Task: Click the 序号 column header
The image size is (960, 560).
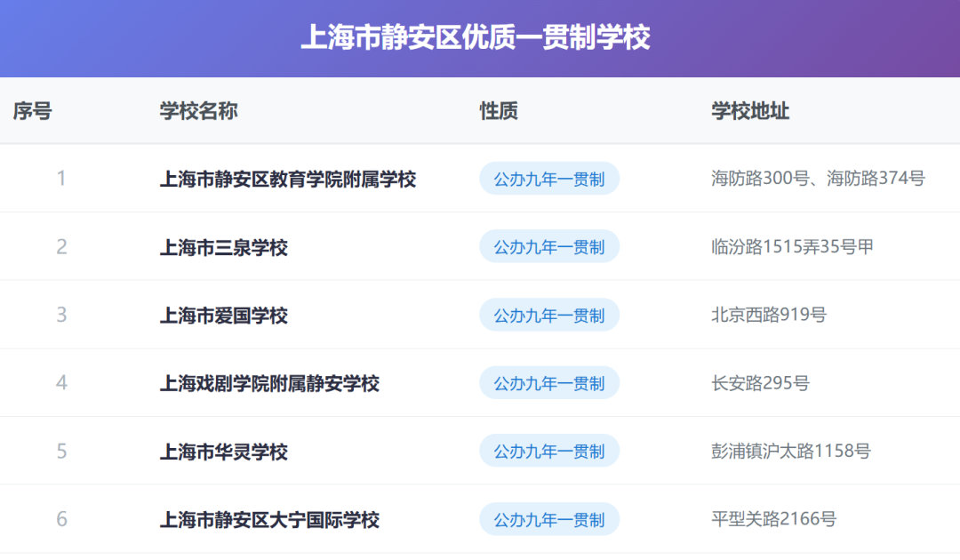Action: pos(33,111)
